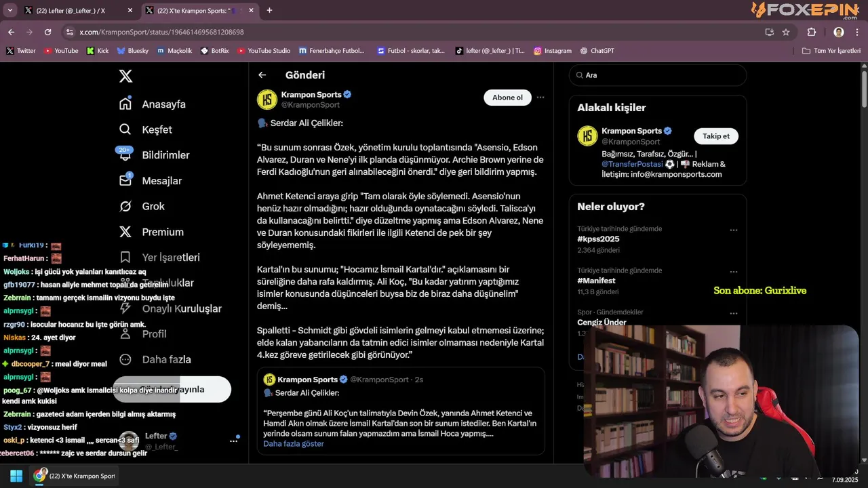Image resolution: width=868 pixels, height=488 pixels.
Task: Open lefter TikTok bookmark
Action: (x=490, y=51)
